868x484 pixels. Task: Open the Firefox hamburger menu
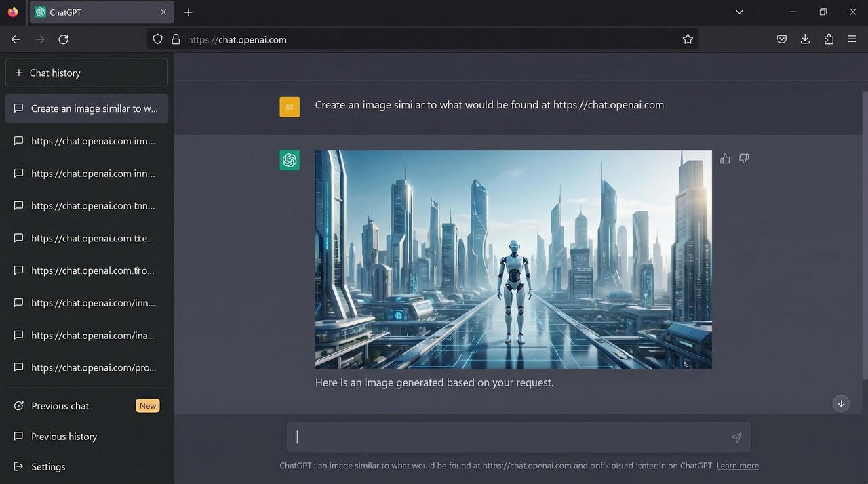point(852,39)
